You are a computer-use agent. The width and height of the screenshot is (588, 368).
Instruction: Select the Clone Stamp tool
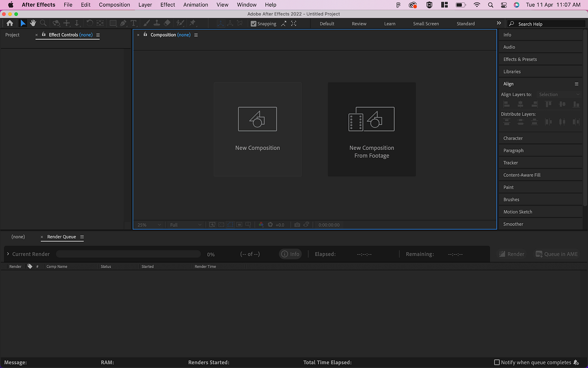(157, 23)
